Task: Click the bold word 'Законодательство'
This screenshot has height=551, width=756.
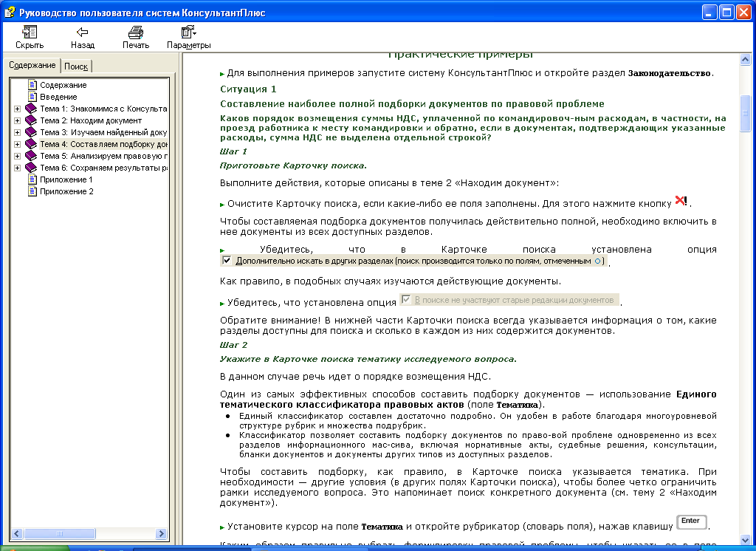Action: [669, 73]
